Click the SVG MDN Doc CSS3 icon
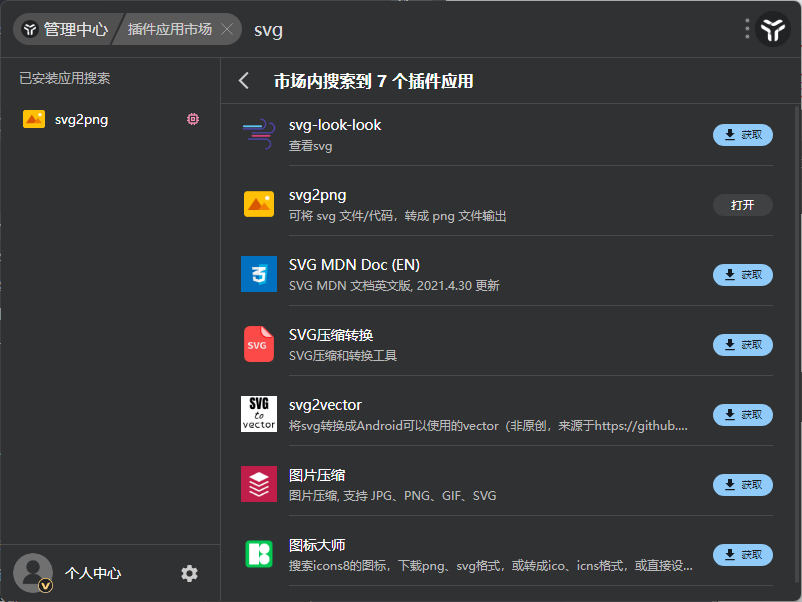This screenshot has width=802, height=602. tap(258, 274)
